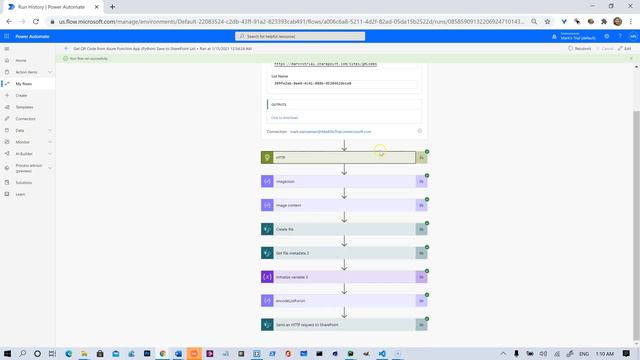The image size is (640, 360).
Task: Expand the AI Builder section chevron
Action: (x=50, y=154)
